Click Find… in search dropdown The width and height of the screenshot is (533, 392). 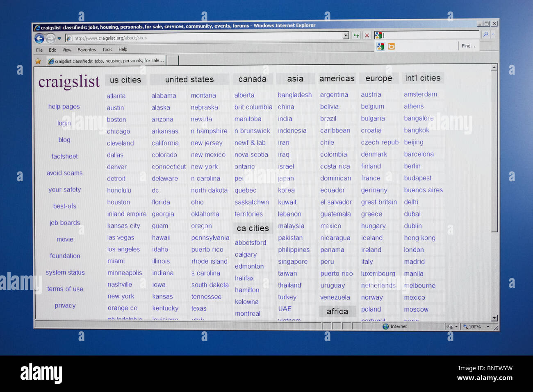(x=468, y=46)
